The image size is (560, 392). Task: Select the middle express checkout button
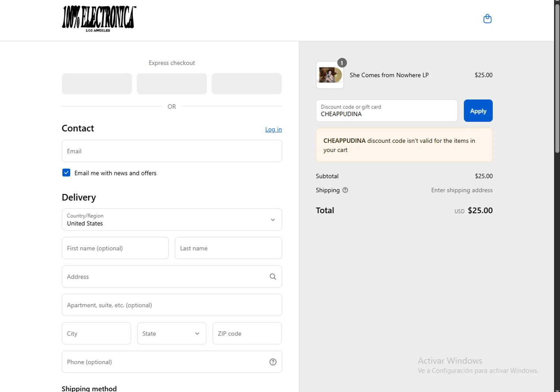172,84
